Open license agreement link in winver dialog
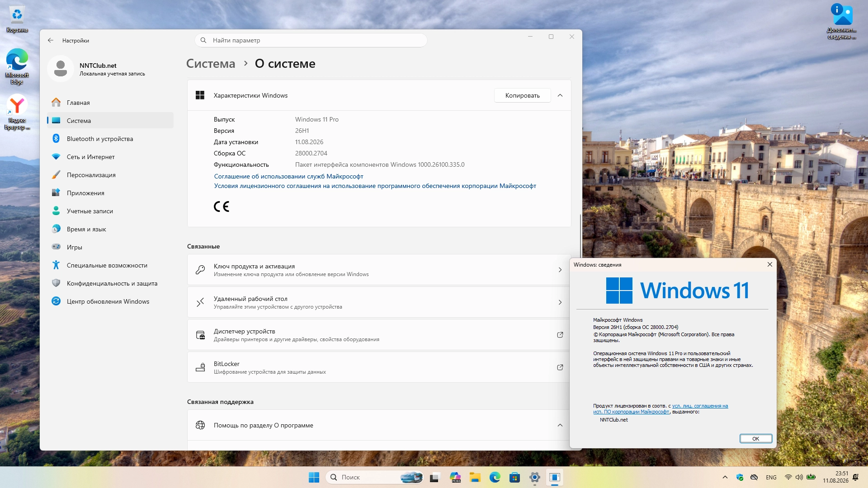The image size is (868, 488). point(660,409)
